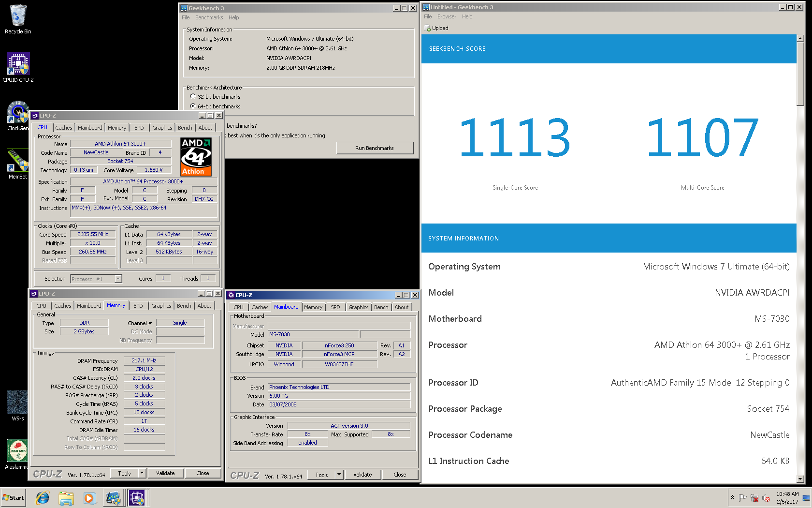Click the Upload icon in Geekbench results
The image size is (812, 508).
428,28
